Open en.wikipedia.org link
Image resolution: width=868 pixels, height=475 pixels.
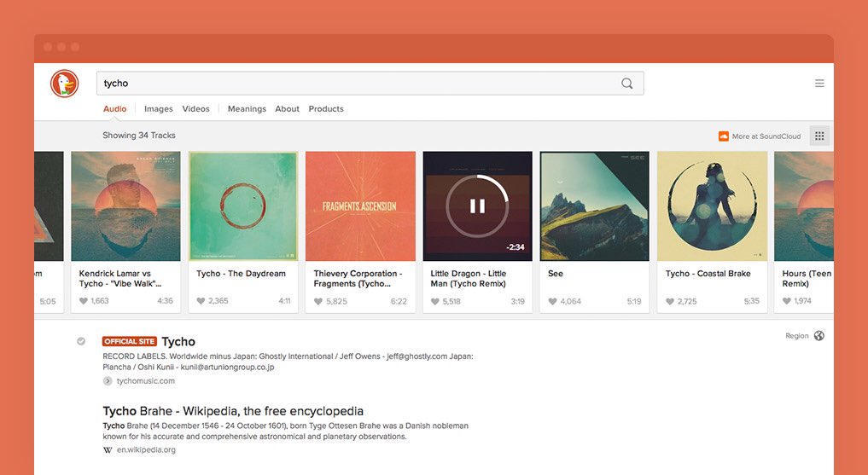146,450
